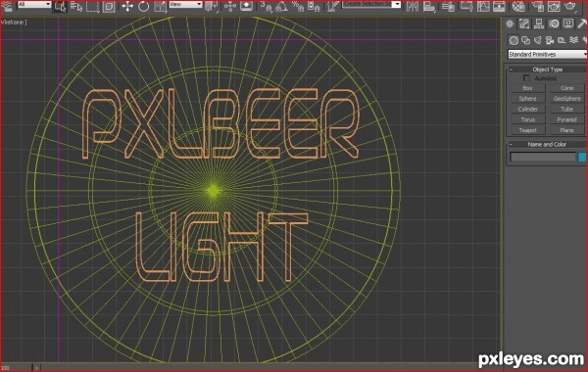Open the selection filter All dropdown

(x=34, y=5)
